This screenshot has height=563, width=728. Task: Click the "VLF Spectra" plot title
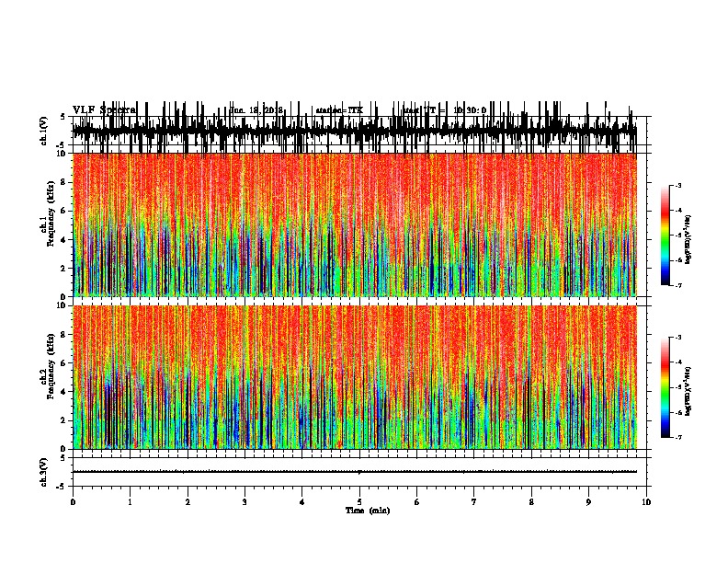[x=104, y=110]
